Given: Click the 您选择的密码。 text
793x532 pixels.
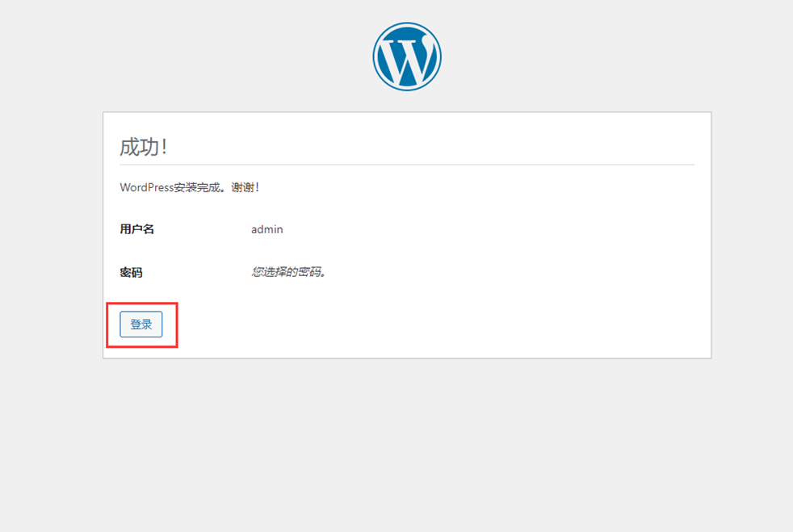Looking at the screenshot, I should coord(289,272).
